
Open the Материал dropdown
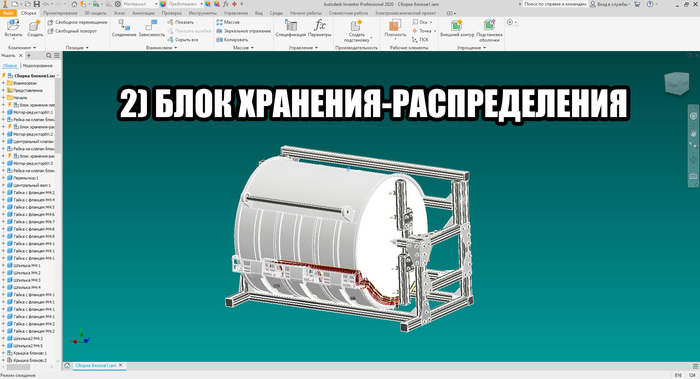(x=140, y=4)
